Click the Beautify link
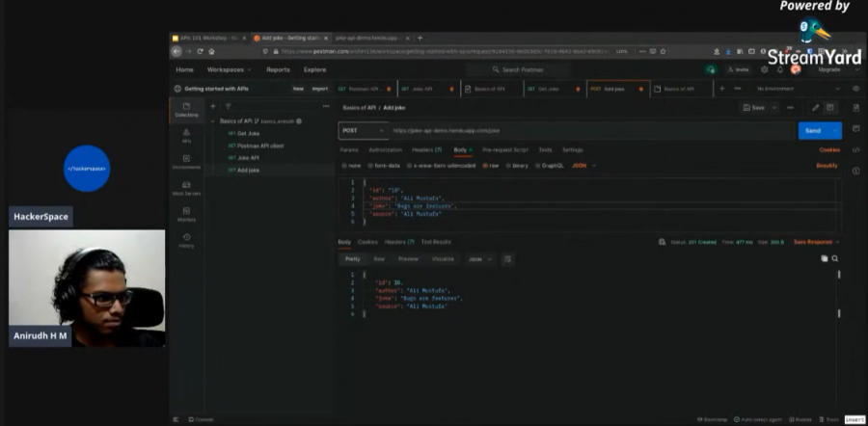The image size is (868, 426). (x=827, y=165)
